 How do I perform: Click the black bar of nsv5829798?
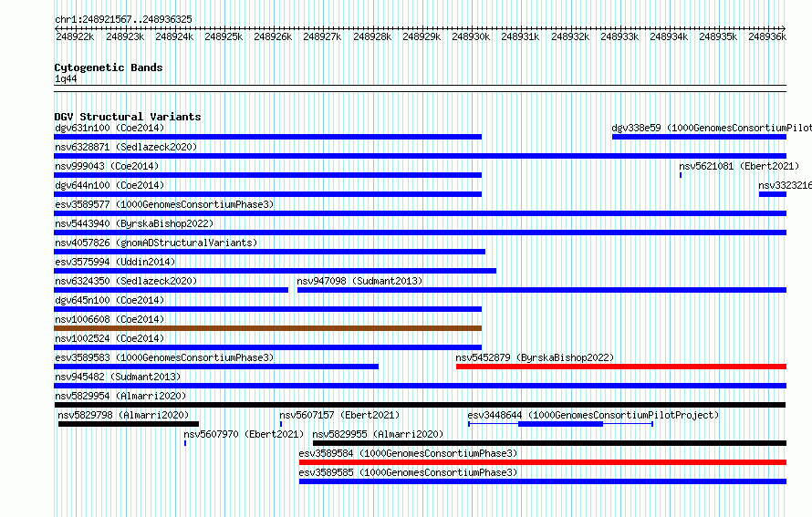point(129,424)
